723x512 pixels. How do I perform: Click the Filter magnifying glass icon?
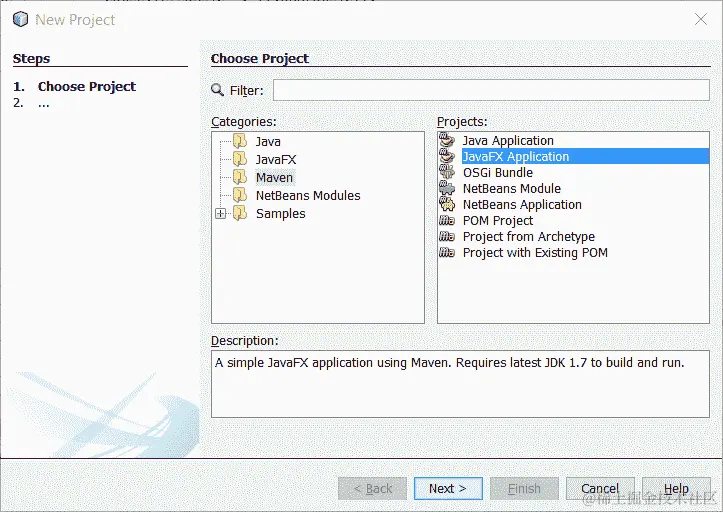(217, 90)
